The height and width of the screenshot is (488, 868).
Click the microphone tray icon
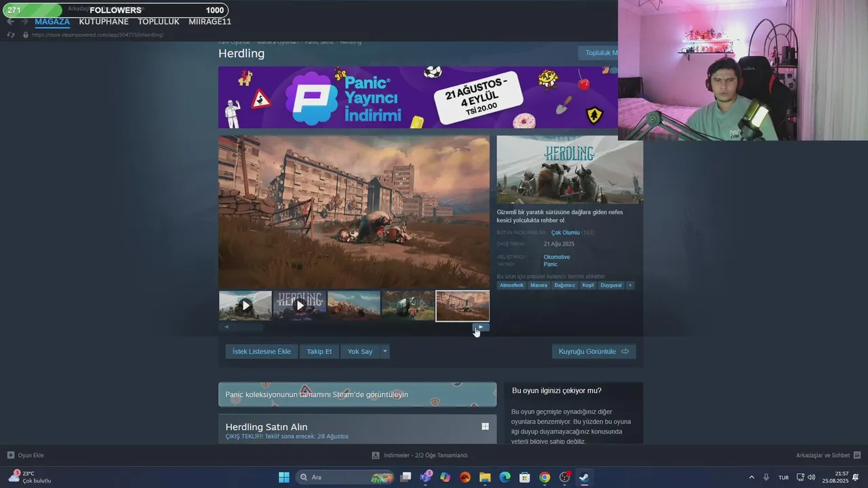tap(766, 477)
